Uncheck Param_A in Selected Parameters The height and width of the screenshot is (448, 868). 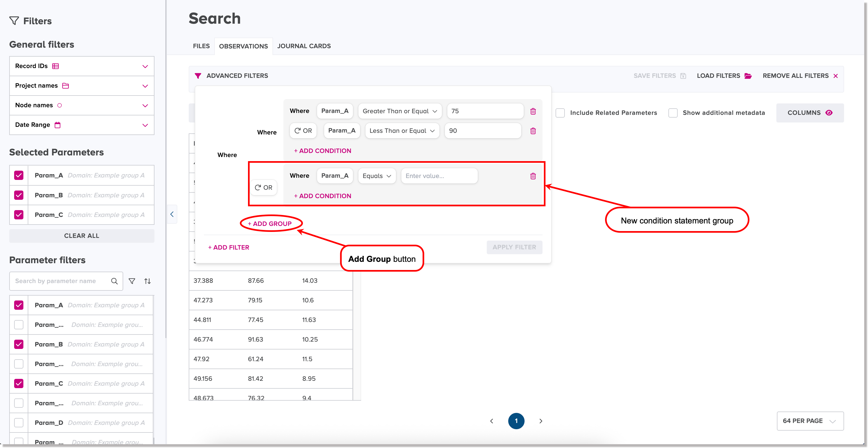click(19, 176)
